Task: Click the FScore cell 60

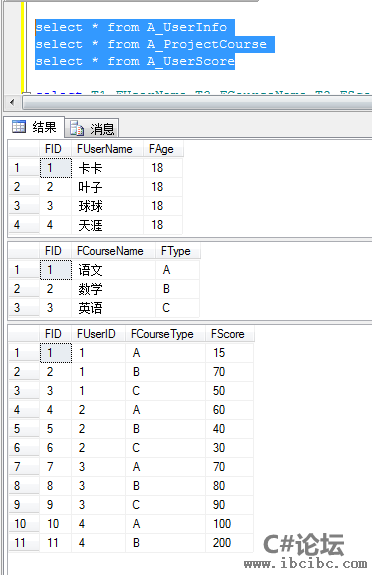Action: (229, 410)
